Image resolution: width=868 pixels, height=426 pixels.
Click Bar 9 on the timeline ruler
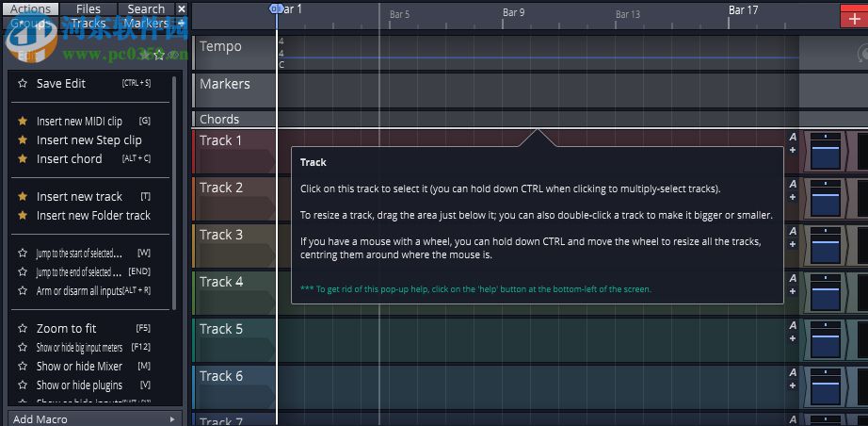point(514,12)
